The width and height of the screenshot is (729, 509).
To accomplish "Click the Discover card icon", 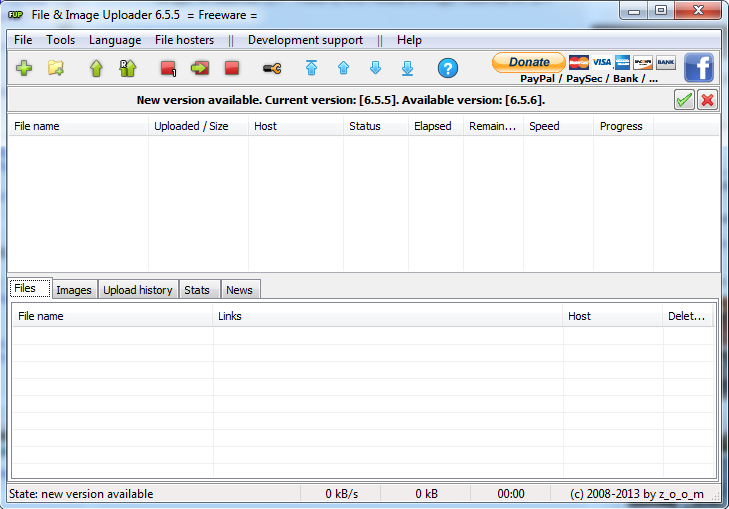I will point(643,62).
